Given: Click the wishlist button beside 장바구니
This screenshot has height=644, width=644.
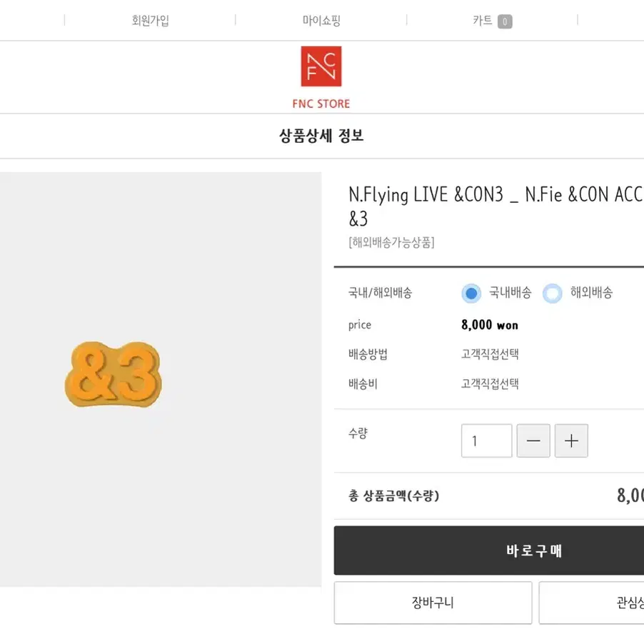Looking at the screenshot, I should point(591,603).
